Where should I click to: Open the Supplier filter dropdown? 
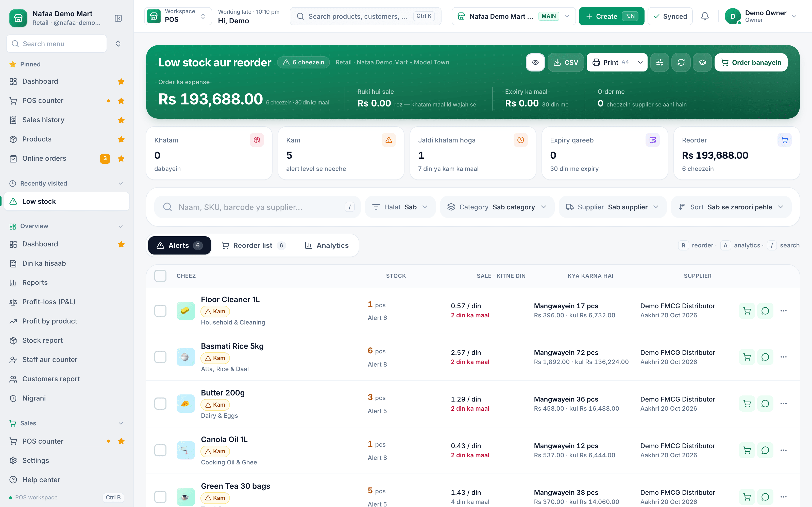click(612, 207)
